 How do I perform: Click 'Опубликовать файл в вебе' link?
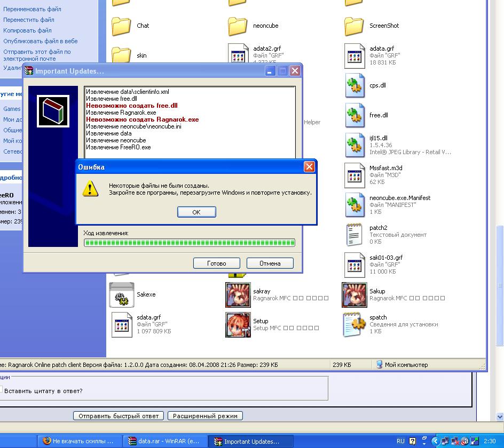[41, 41]
